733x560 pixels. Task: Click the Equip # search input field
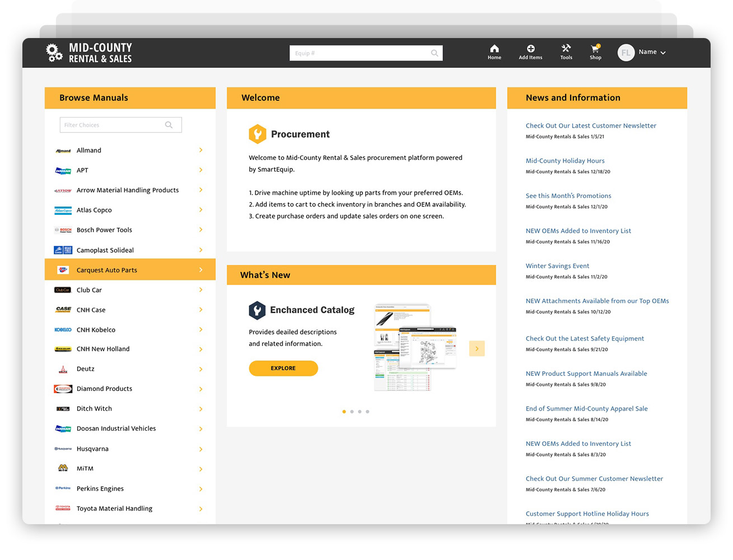point(358,53)
